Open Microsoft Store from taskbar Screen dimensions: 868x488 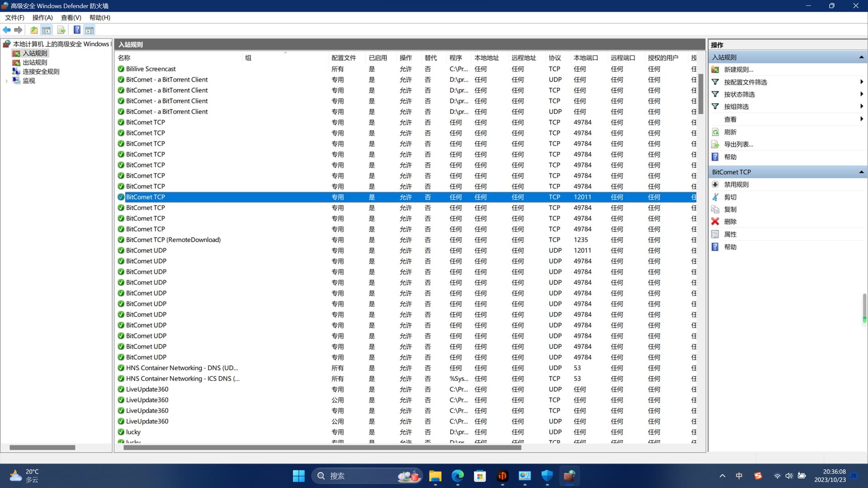(x=480, y=476)
